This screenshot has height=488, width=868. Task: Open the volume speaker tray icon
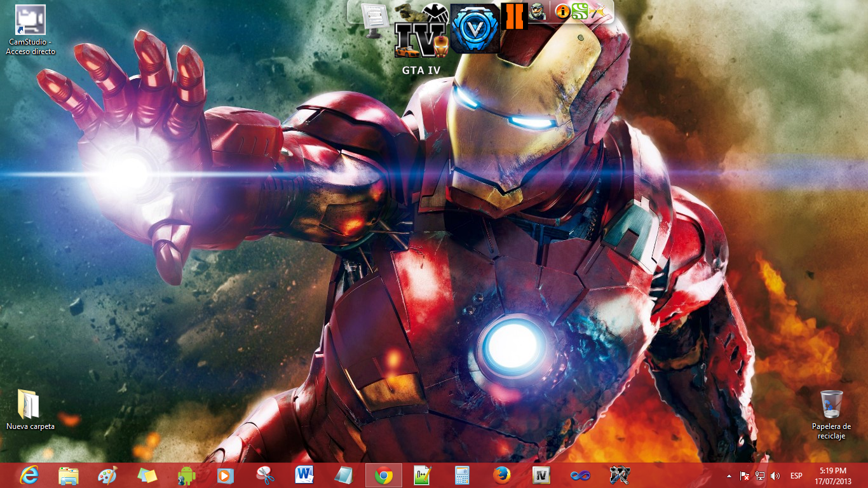[x=775, y=475]
